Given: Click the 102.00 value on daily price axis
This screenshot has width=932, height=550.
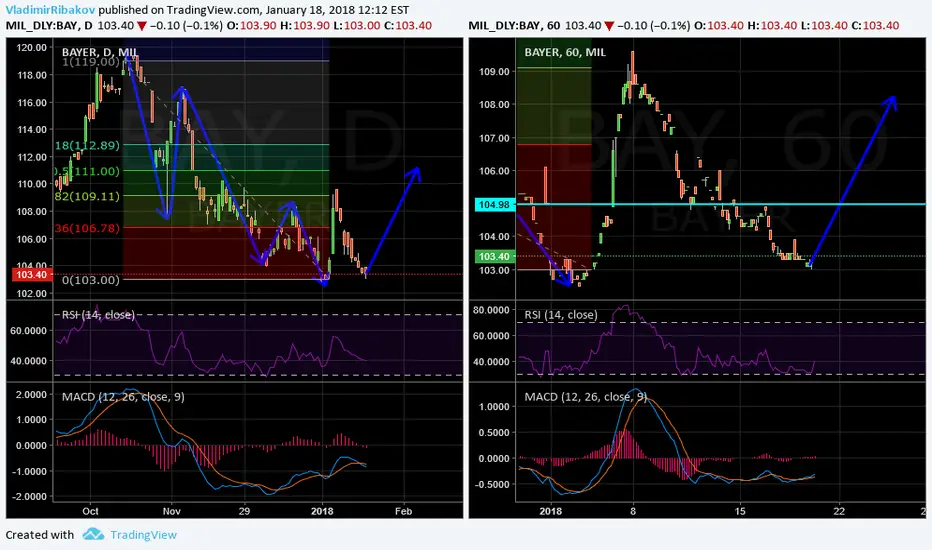Looking at the screenshot, I should coord(32,294).
